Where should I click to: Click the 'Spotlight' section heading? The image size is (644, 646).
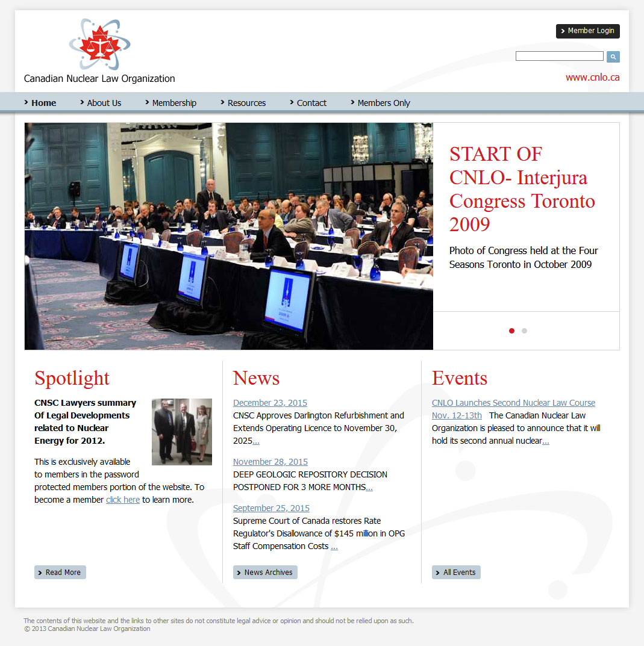[x=72, y=378]
